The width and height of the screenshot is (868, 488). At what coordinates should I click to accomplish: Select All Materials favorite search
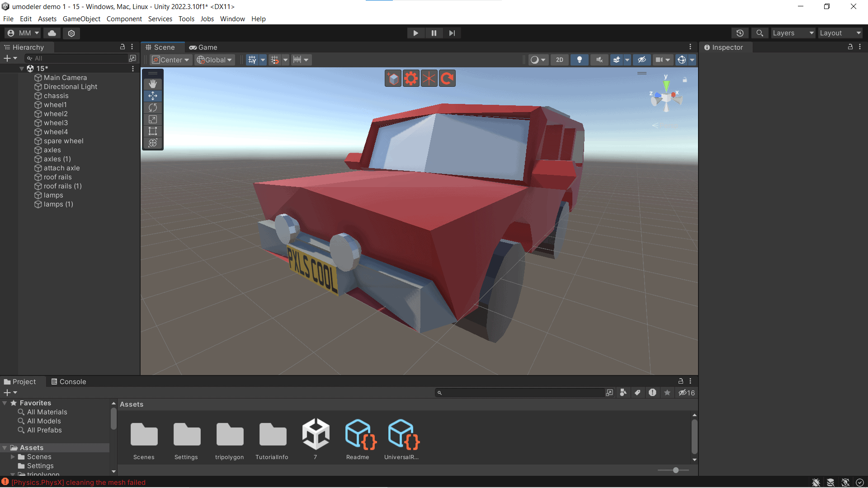click(47, 412)
